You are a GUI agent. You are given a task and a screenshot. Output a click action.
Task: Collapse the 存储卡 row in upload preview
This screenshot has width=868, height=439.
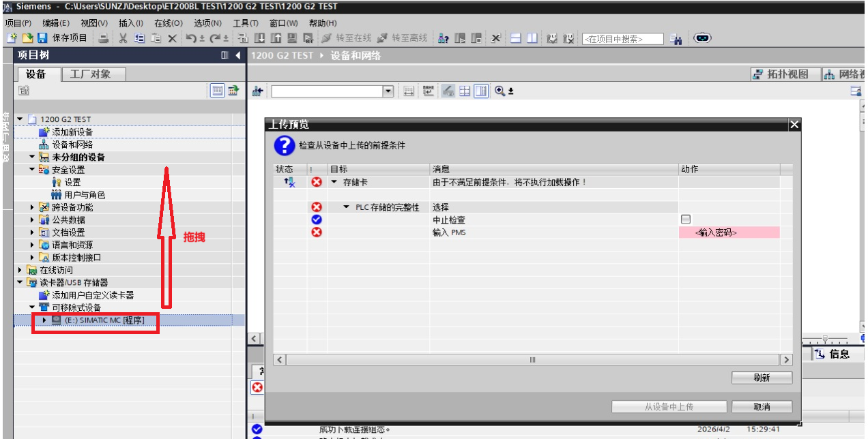click(334, 182)
